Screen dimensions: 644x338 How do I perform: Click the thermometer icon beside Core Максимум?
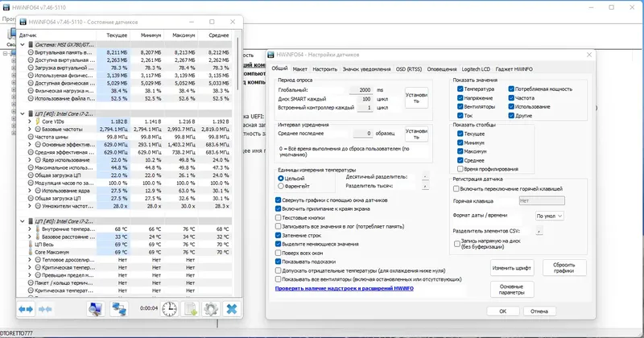31,252
